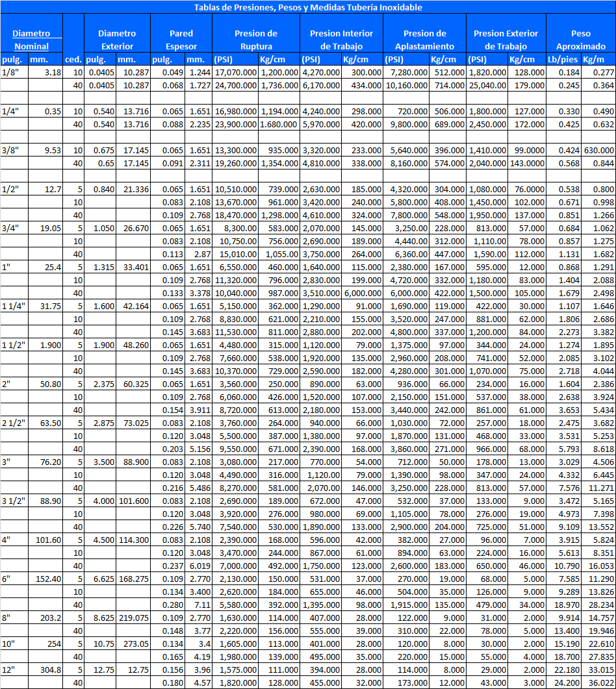Click the 'Peso Aproximado' header
The width and height of the screenshot is (616, 689).
point(581,40)
